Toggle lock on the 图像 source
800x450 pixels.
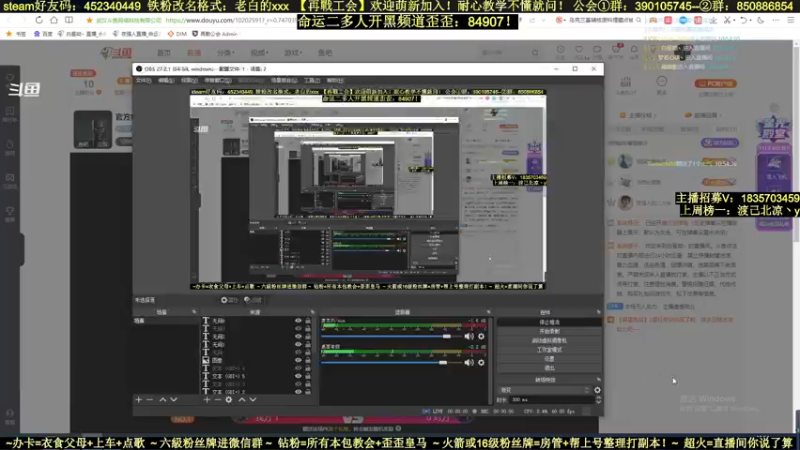click(308, 360)
